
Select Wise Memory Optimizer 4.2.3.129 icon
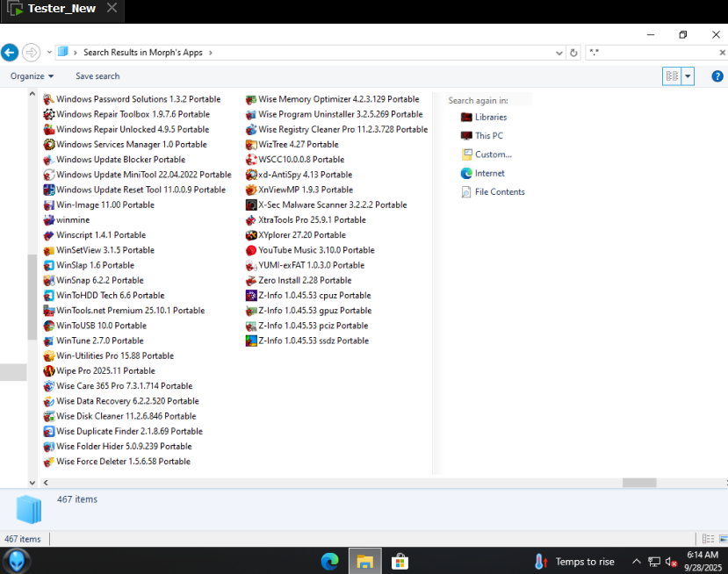(251, 99)
